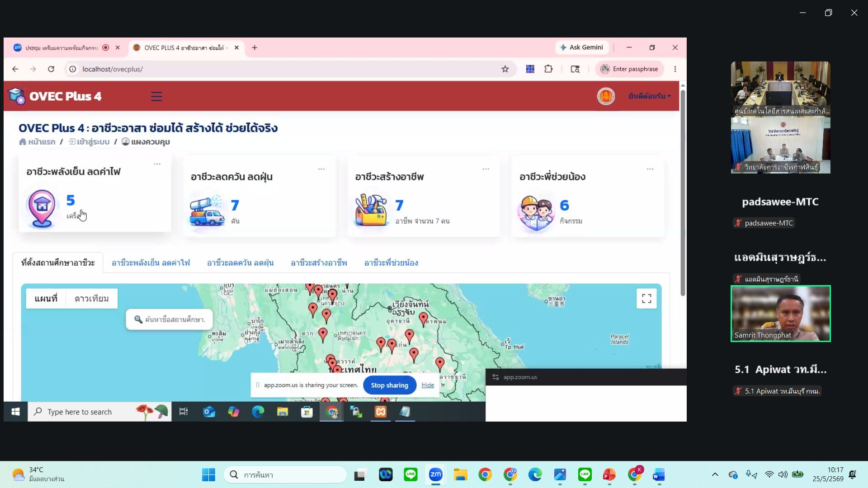This screenshot has height=488, width=868.
Task: Open options menu on อาชีวะพี่ช่วยน้อง card
Action: [650, 169]
